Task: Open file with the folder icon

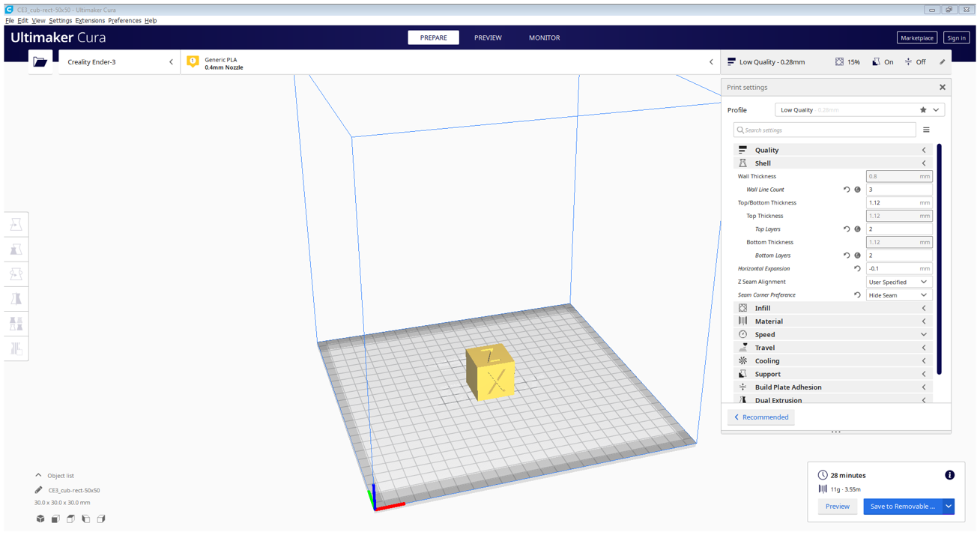Action: tap(40, 62)
